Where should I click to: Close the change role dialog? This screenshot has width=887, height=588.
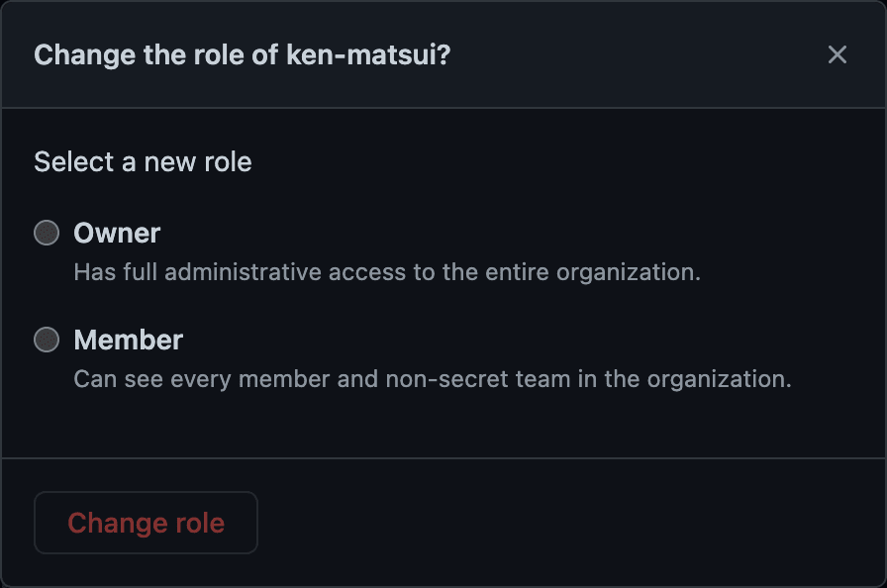[838, 54]
